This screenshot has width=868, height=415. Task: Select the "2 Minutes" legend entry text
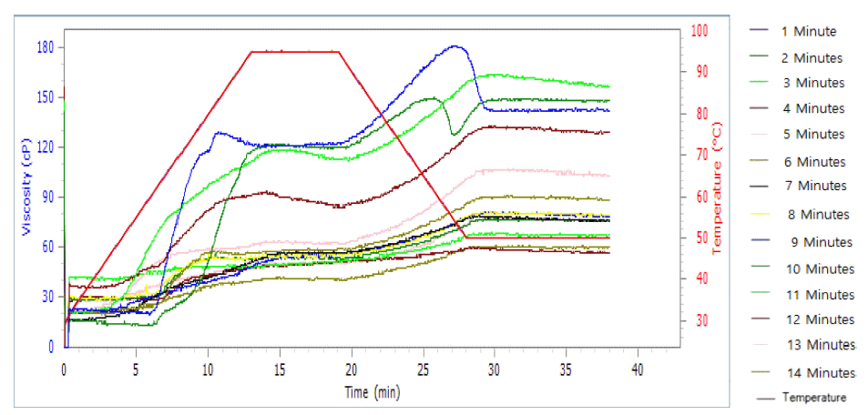tap(812, 57)
